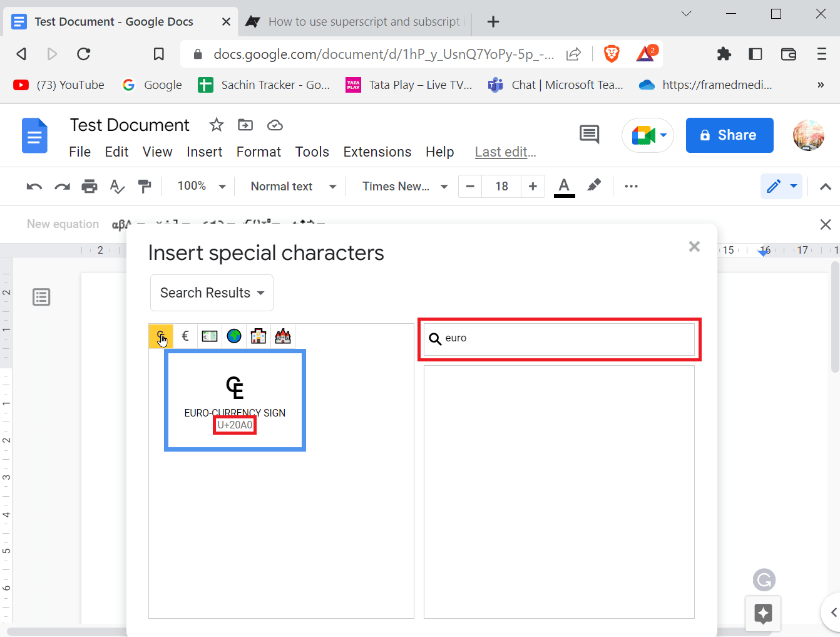Click the euro search field

(560, 339)
